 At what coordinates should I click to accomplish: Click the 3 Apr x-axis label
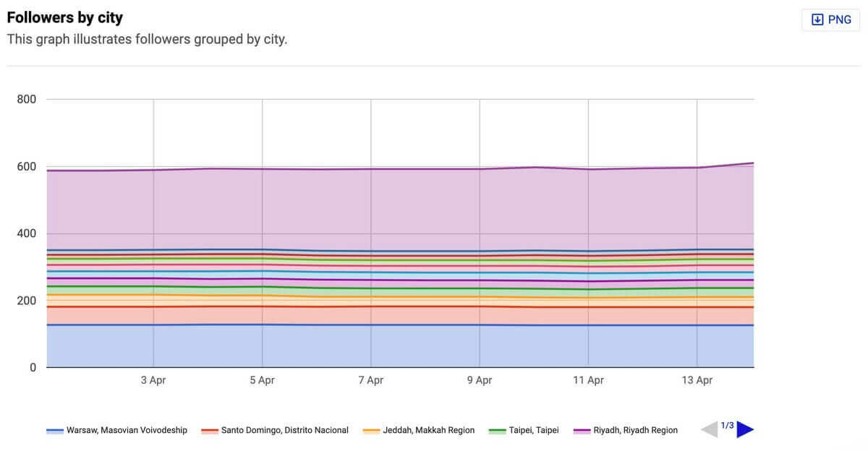pos(153,379)
